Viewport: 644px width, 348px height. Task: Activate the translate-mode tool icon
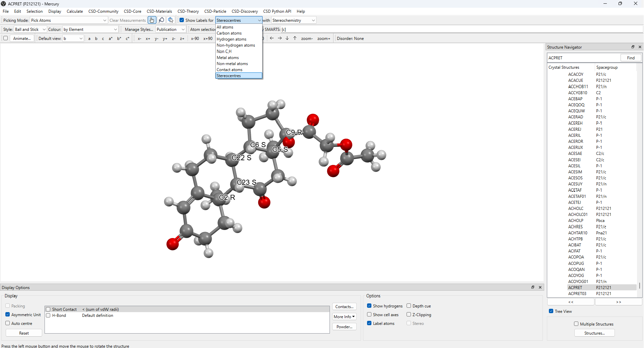point(171,20)
